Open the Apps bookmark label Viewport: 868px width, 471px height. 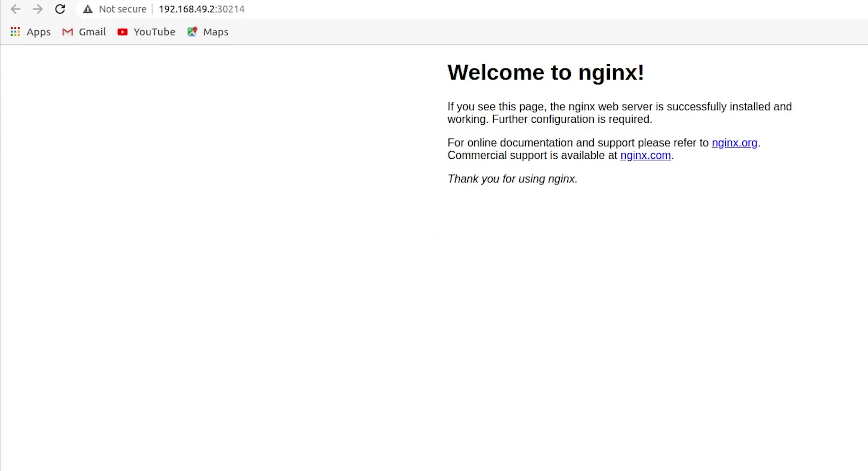tap(39, 32)
